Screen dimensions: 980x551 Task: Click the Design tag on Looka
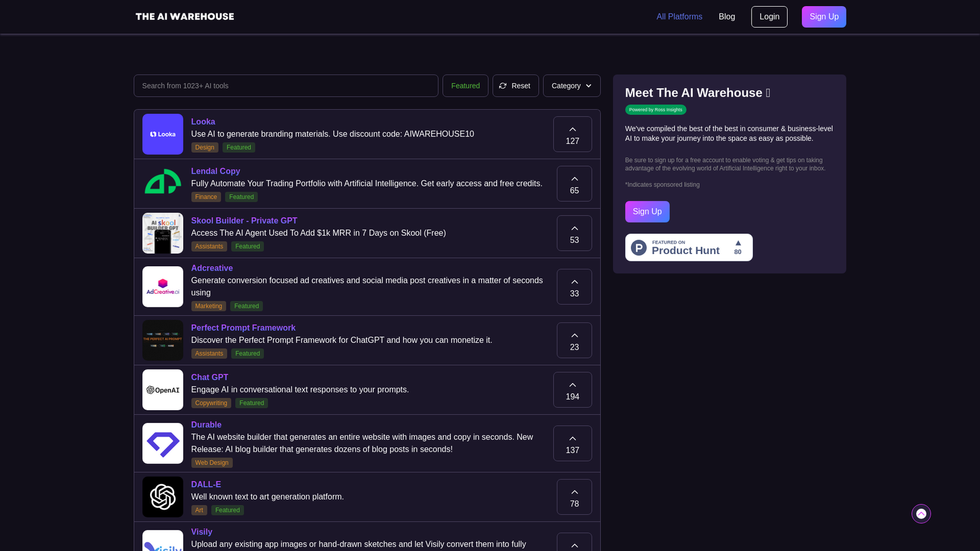pos(205,148)
